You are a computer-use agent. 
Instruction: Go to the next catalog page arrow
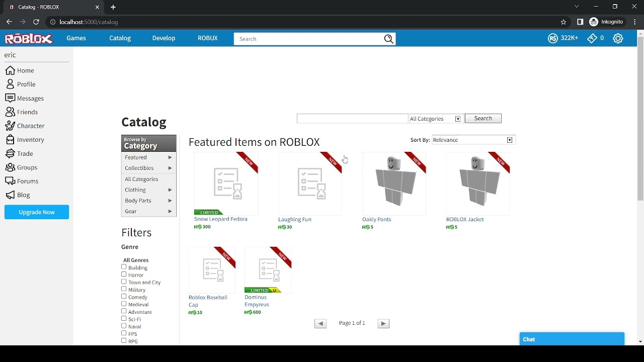[x=383, y=324]
